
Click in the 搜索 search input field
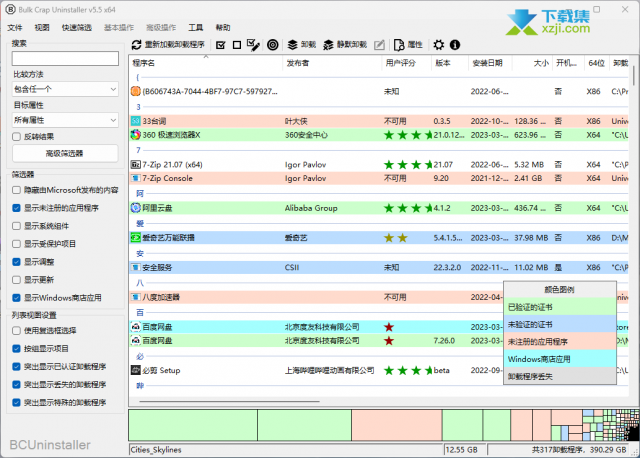click(65, 58)
